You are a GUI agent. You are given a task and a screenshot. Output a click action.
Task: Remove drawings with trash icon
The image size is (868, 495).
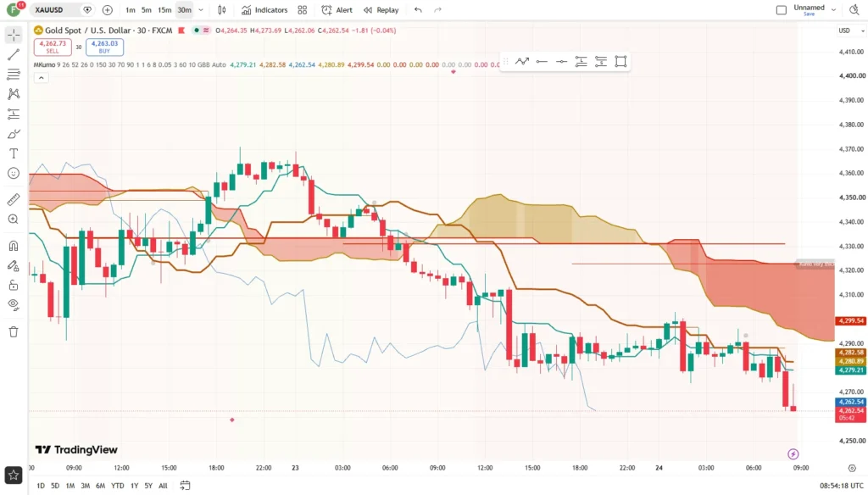14,331
